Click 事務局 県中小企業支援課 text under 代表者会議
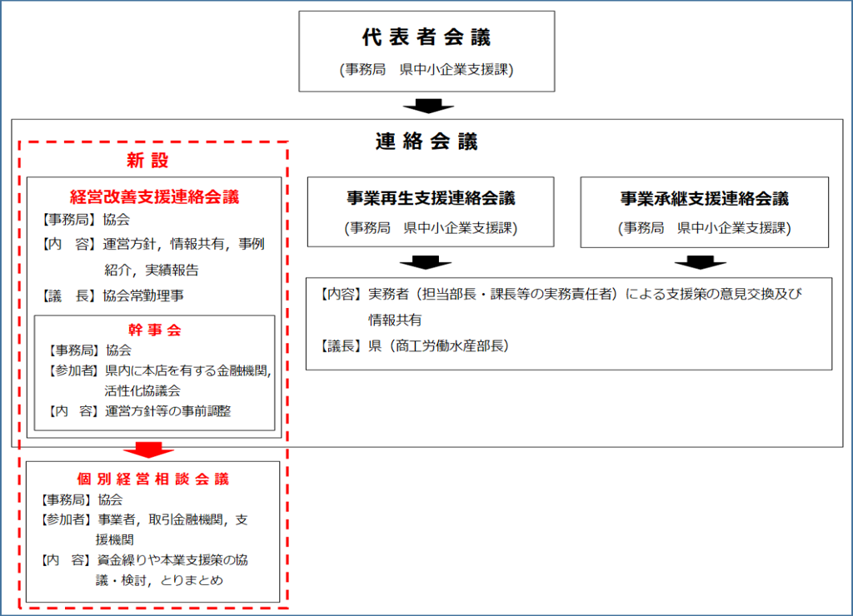The image size is (853, 616). (x=426, y=70)
